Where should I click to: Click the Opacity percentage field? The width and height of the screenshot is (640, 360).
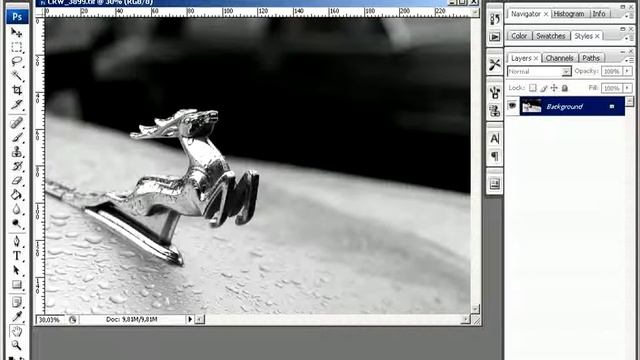tap(612, 71)
